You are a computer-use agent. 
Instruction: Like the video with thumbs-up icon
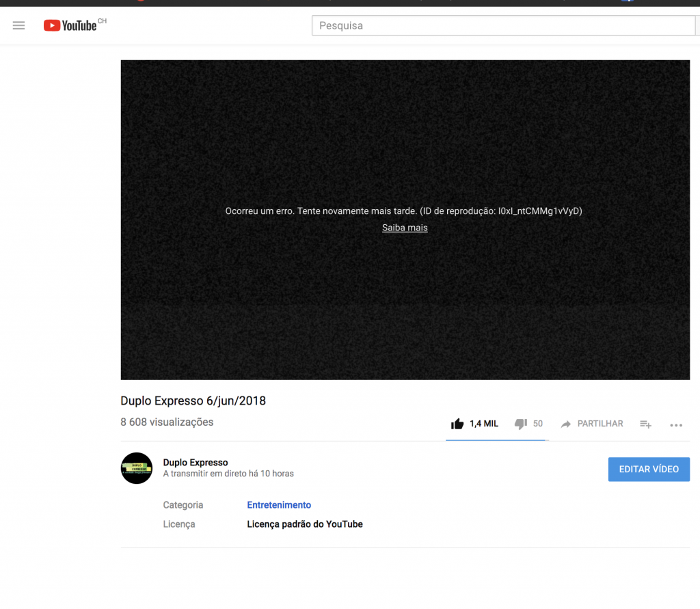[457, 424]
